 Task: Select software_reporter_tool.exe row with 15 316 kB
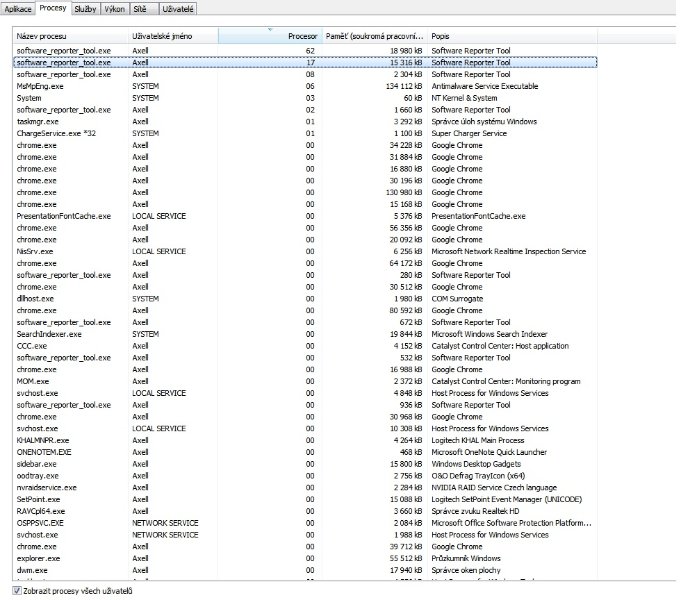click(305, 63)
